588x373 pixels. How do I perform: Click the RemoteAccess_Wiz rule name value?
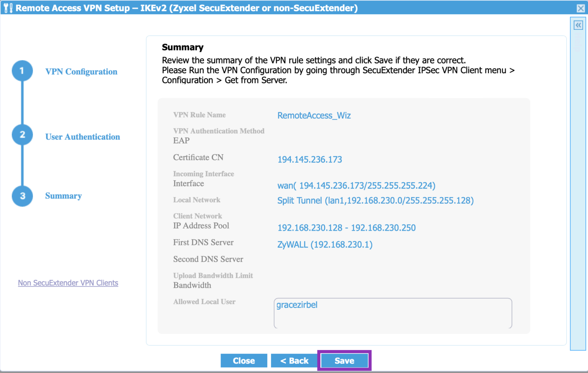coord(314,116)
